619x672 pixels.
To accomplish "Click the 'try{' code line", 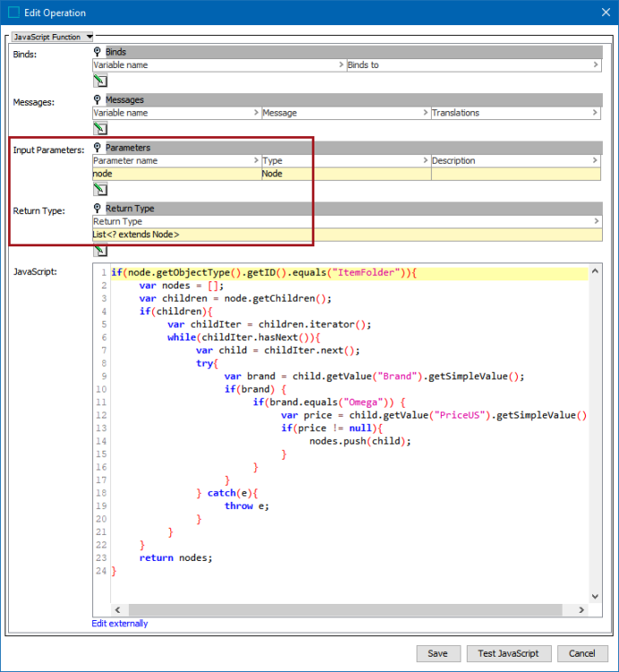I will (207, 364).
